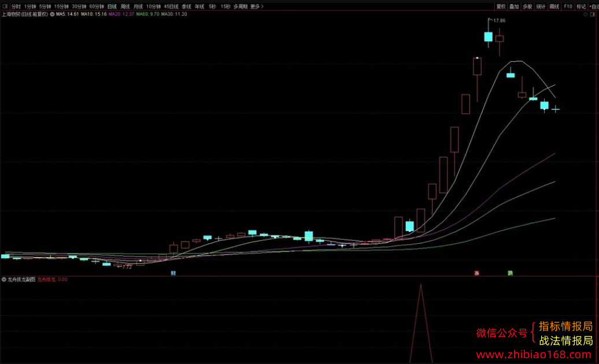Select the 1分钟 period tab

pos(30,6)
